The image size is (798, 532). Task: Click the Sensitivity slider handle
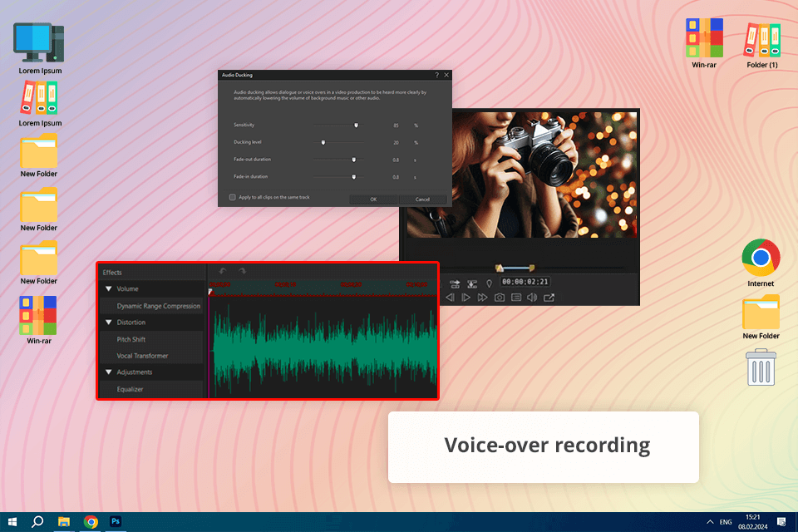pyautogui.click(x=357, y=126)
